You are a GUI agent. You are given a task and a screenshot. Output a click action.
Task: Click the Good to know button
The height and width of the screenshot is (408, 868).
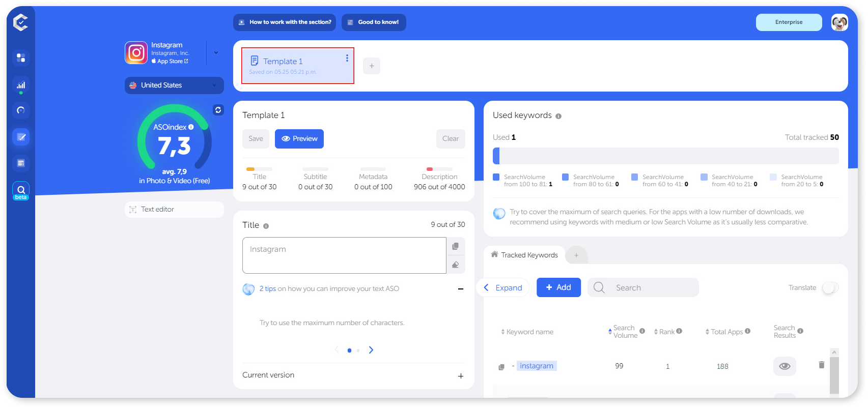tap(374, 22)
